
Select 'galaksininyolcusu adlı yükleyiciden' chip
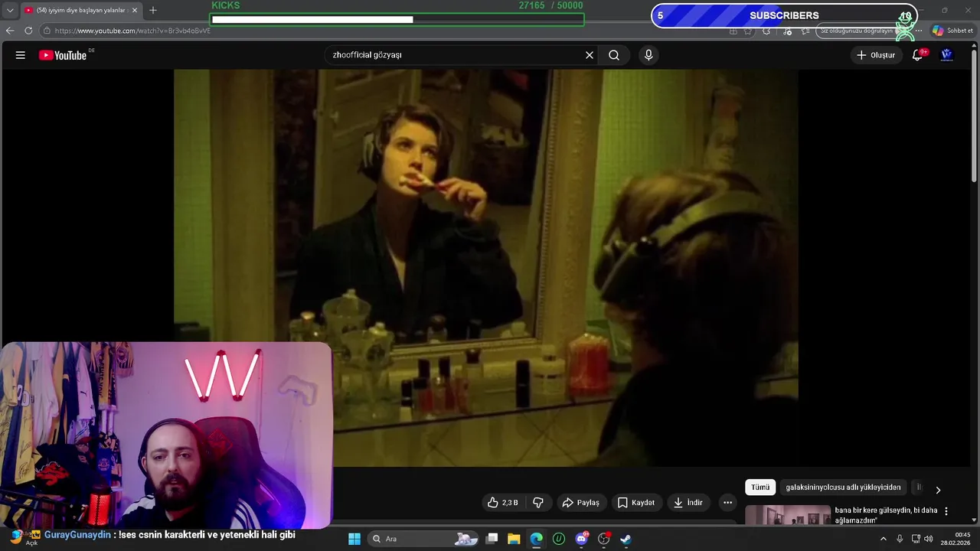pos(843,487)
